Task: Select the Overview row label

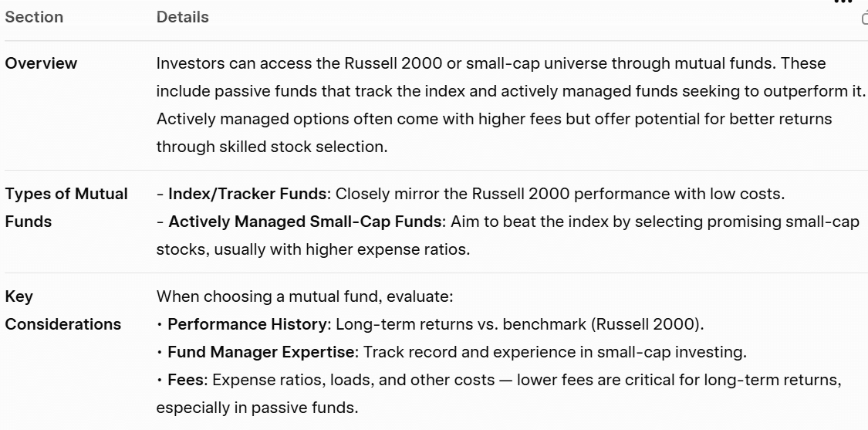Action: click(42, 63)
